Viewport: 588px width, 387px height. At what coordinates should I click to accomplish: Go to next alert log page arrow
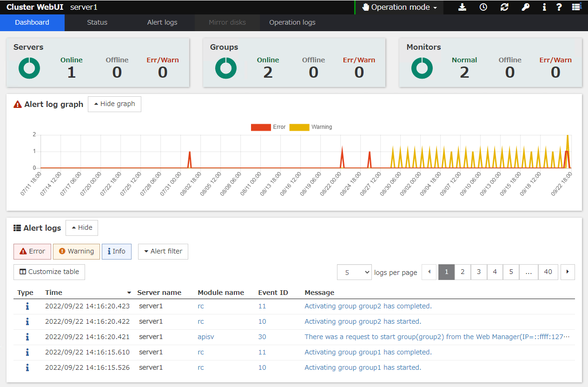click(568, 272)
